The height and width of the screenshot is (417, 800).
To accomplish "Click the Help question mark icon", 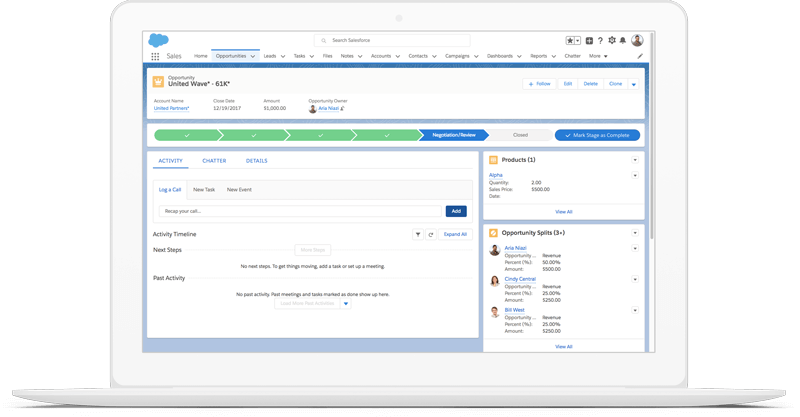I will coord(600,41).
